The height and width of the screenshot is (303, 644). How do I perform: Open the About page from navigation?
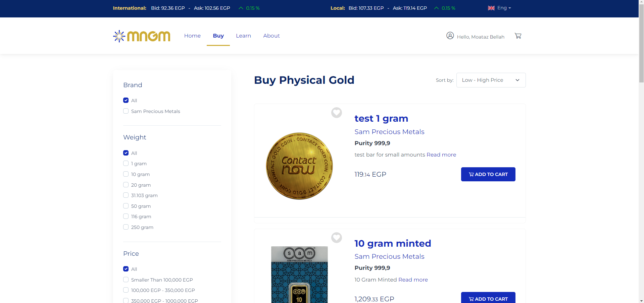[x=271, y=36]
